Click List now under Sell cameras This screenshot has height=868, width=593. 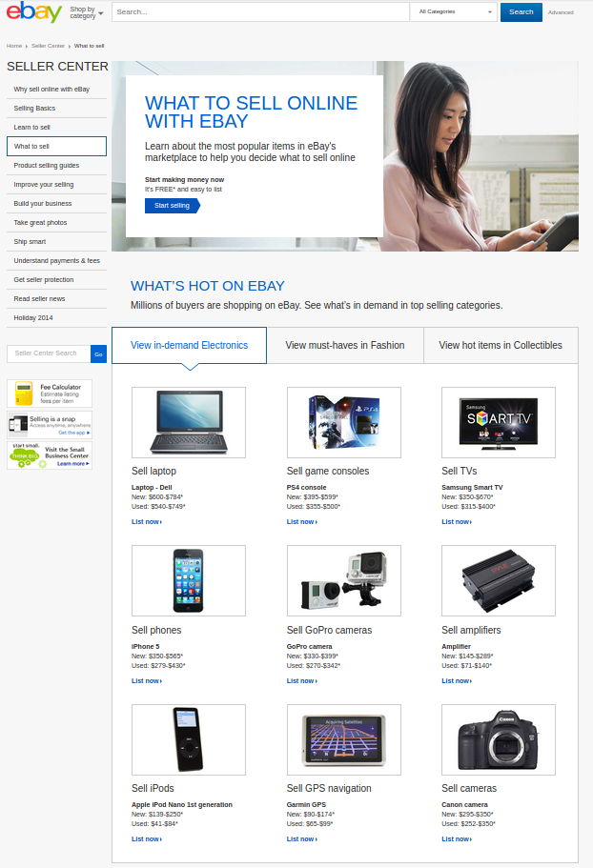coord(457,839)
